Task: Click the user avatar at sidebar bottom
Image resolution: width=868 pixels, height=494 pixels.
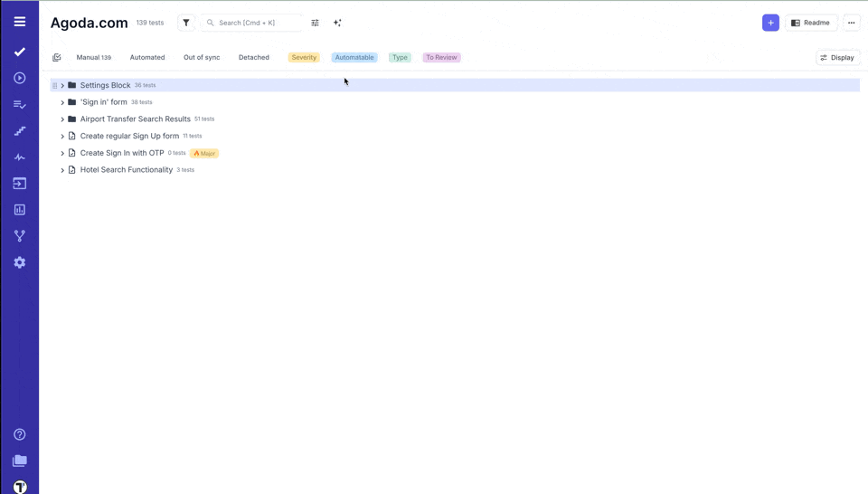Action: click(x=20, y=487)
